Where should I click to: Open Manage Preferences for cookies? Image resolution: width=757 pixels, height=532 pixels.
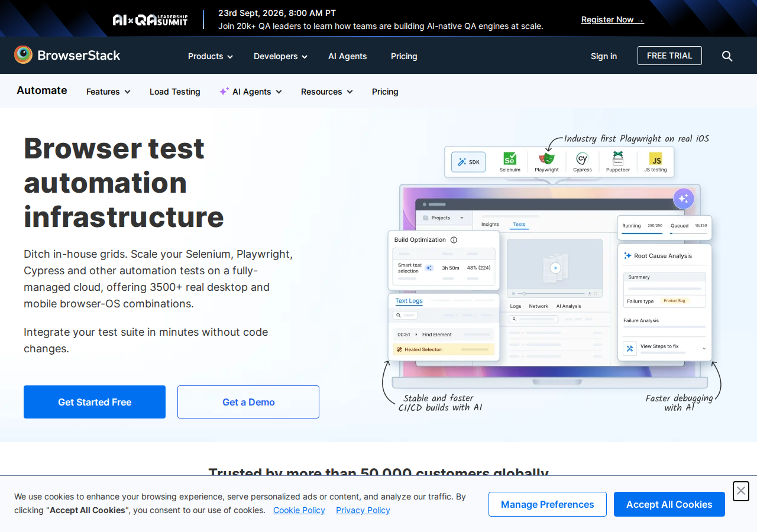(548, 504)
